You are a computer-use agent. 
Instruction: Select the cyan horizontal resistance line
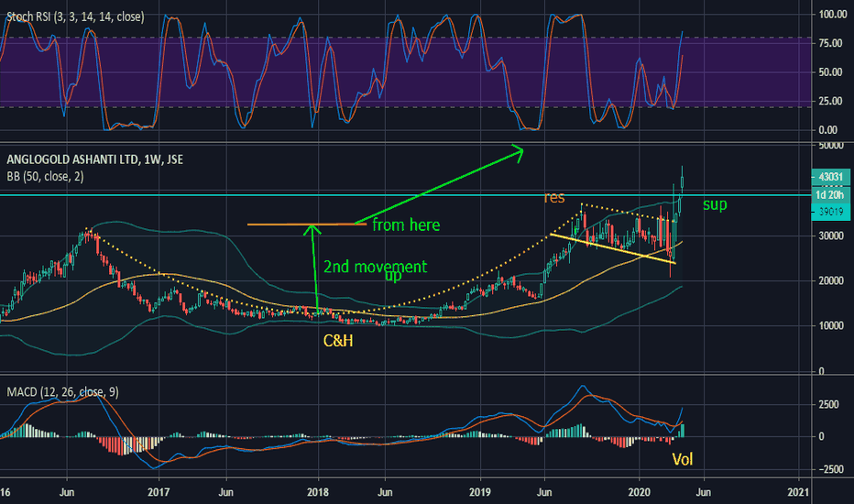pos(406,194)
